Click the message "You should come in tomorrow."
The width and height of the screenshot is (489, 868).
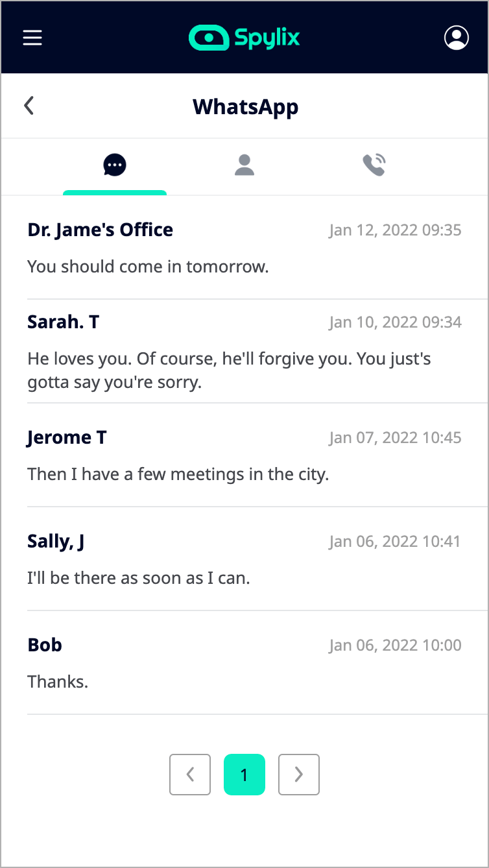tap(148, 267)
